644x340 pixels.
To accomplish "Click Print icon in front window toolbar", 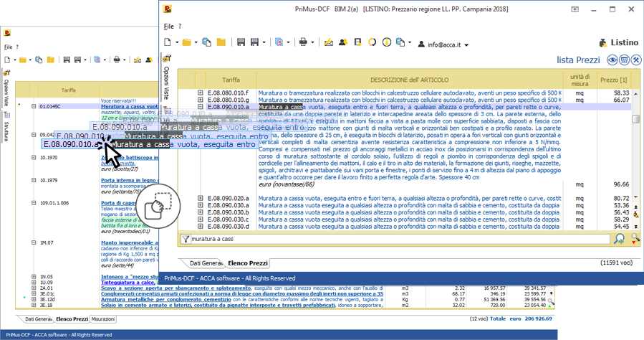I will (303, 42).
